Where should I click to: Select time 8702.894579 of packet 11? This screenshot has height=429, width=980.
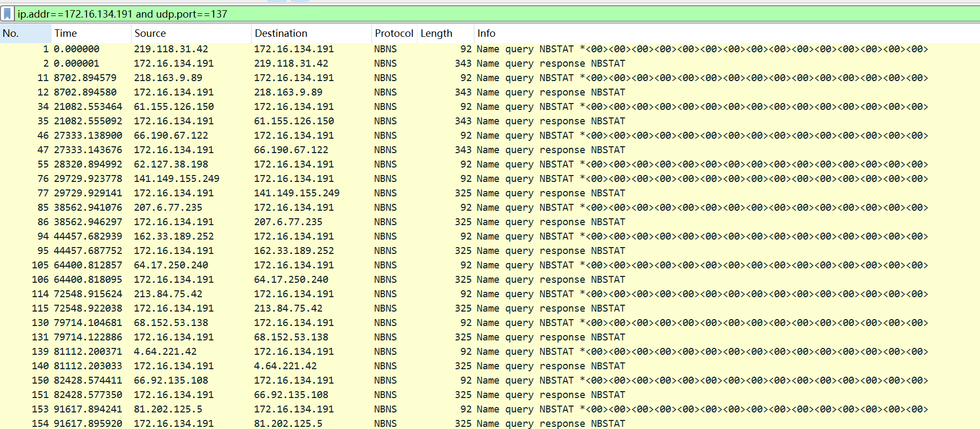tap(85, 78)
